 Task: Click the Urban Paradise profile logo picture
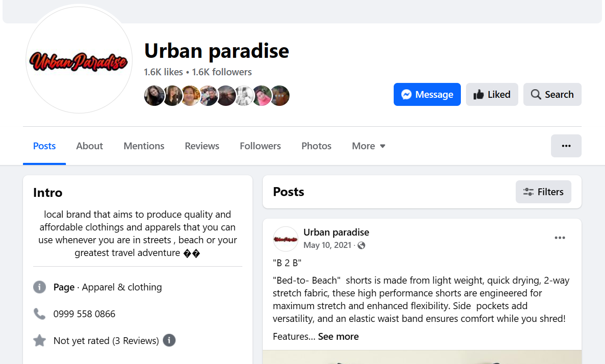(x=79, y=60)
